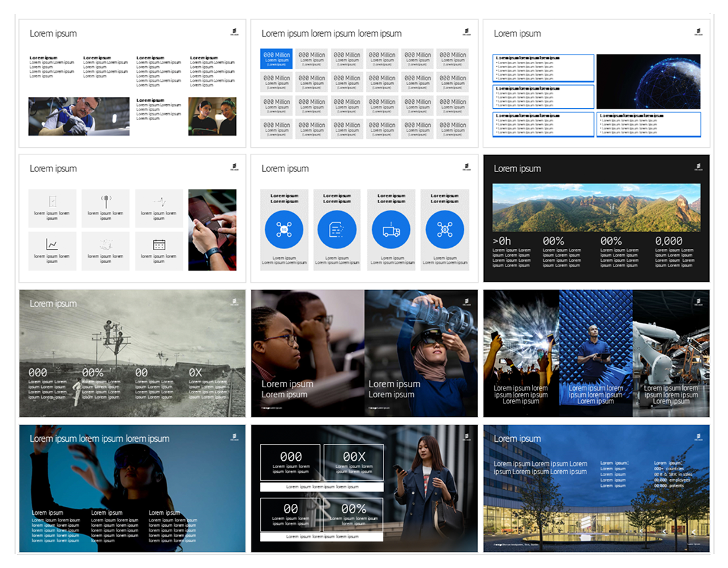Click the 00X statistic box

tap(354, 462)
